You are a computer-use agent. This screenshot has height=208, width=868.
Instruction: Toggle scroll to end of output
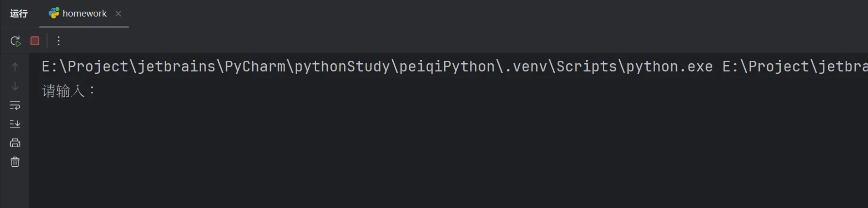[15, 124]
